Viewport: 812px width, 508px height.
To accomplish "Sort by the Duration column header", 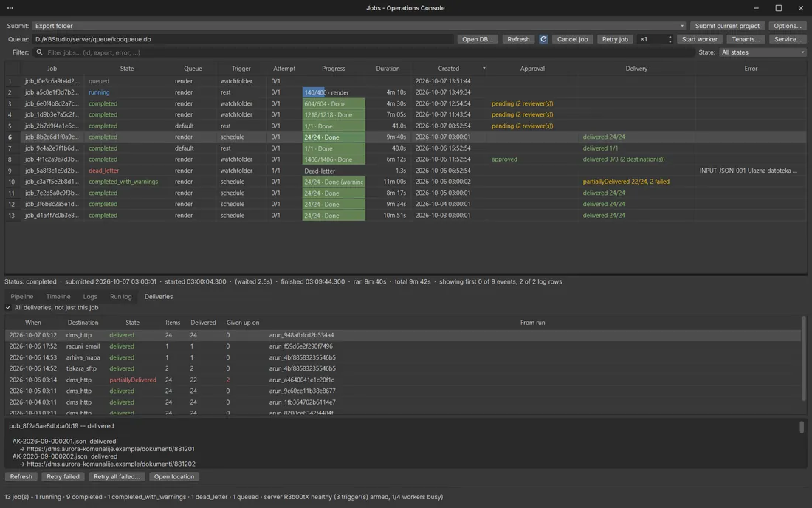I will point(388,69).
